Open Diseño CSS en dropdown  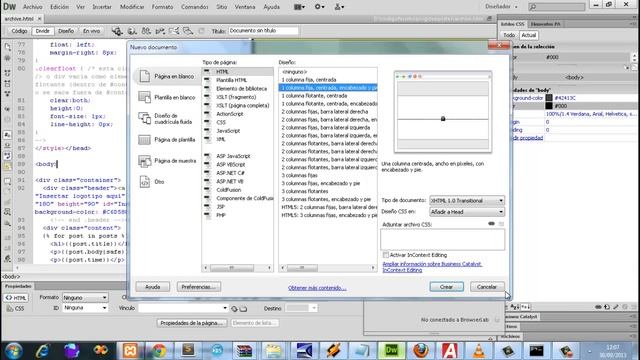click(x=467, y=212)
